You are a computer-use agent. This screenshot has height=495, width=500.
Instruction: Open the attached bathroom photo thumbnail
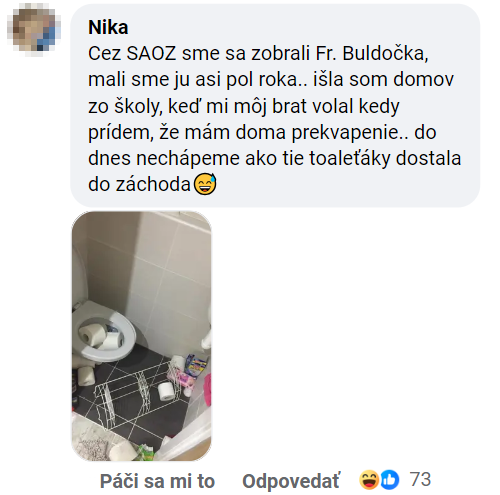click(x=141, y=336)
